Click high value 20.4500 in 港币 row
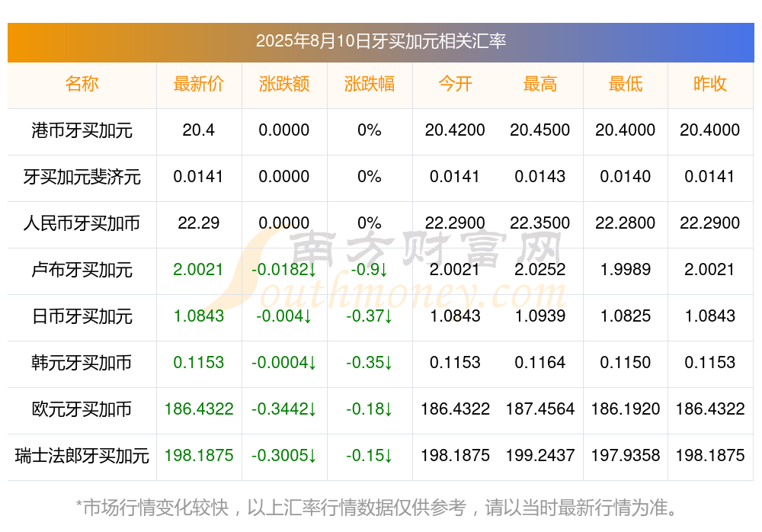Image resolution: width=762 pixels, height=532 pixels. click(x=540, y=130)
